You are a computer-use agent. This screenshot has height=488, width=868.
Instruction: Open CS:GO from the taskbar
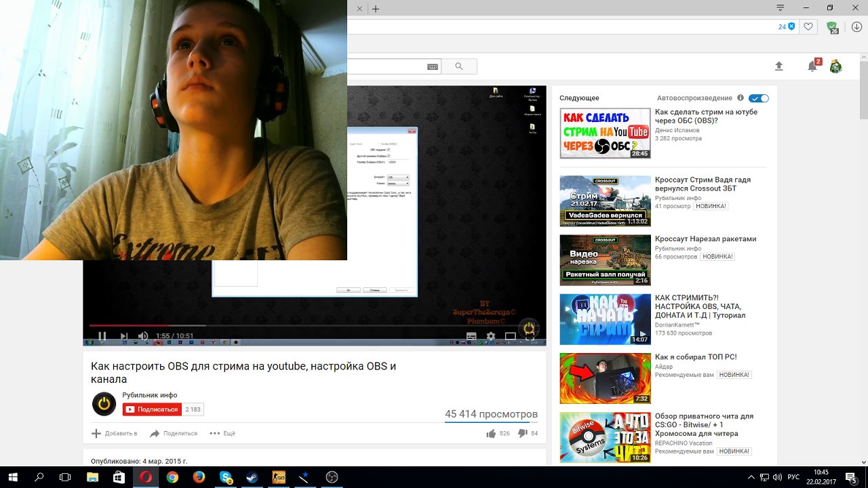(279, 477)
